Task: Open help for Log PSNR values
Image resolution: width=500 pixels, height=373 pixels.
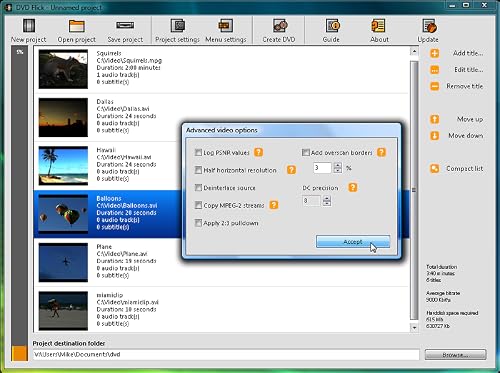Action: pos(258,152)
